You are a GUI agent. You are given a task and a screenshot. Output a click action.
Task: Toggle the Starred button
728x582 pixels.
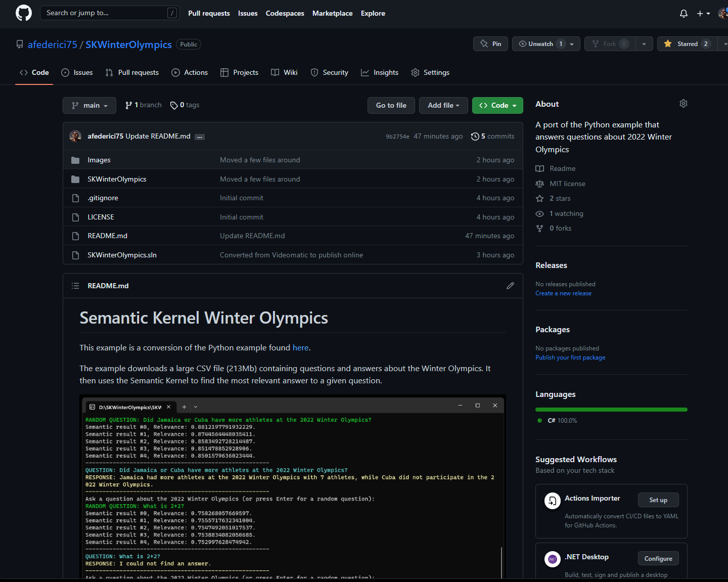(687, 44)
